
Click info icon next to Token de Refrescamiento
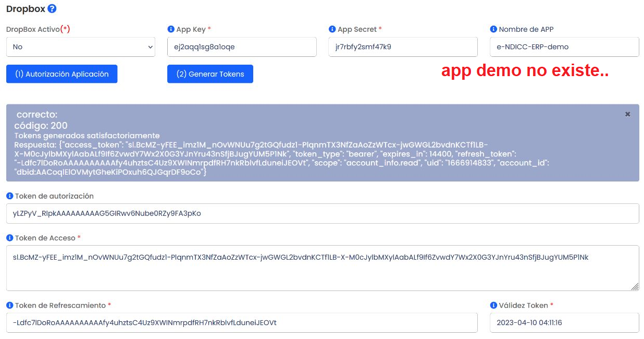(9, 305)
